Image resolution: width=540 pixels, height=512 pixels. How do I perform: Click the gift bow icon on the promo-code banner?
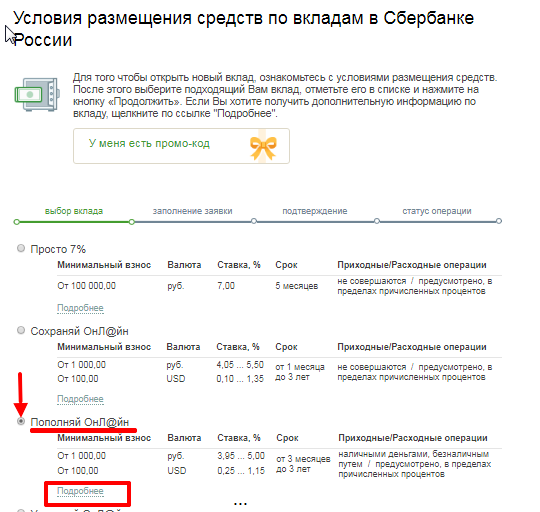coord(263,147)
